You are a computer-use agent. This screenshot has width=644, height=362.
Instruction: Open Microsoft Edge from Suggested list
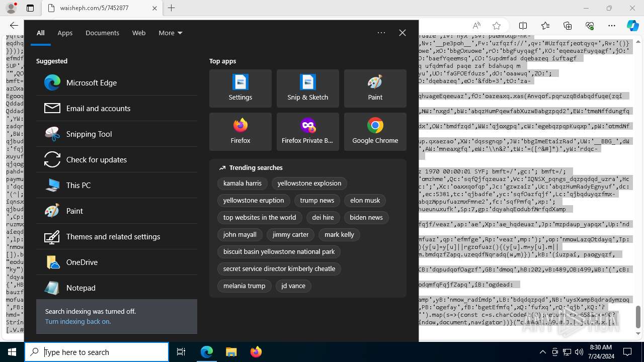tap(117, 82)
